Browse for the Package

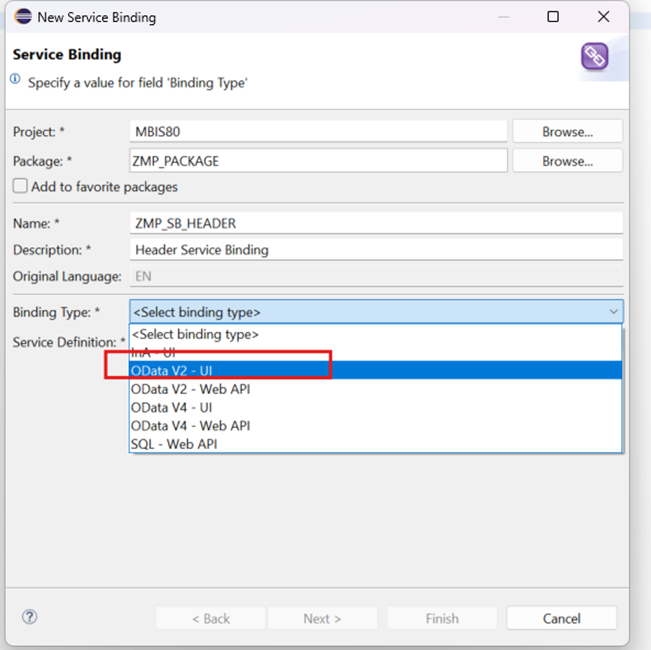pos(567,161)
